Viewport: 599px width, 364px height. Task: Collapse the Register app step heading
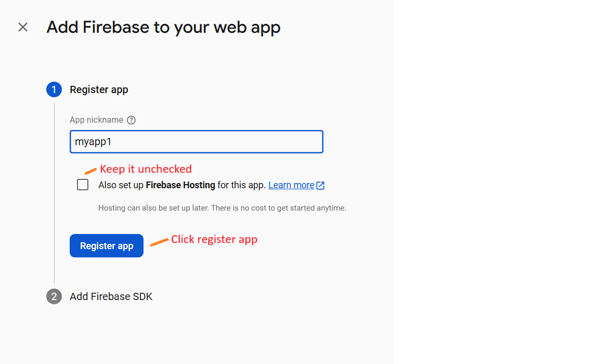[99, 89]
